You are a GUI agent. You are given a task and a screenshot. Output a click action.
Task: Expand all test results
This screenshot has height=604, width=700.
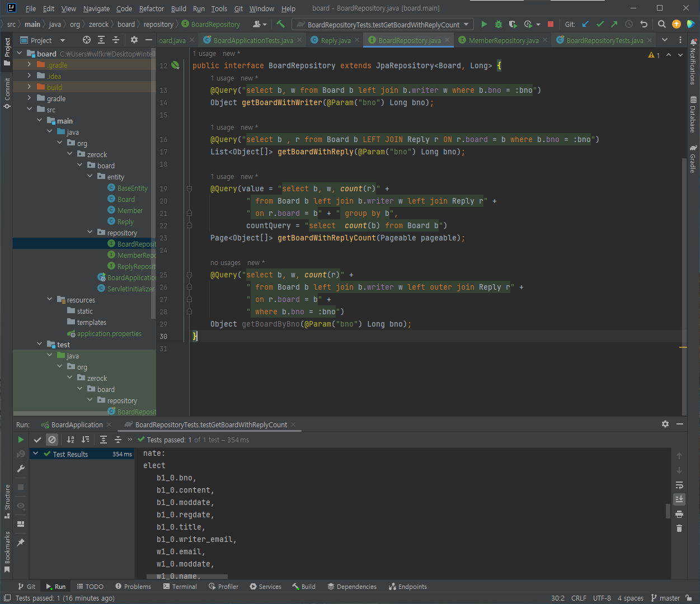coord(104,440)
